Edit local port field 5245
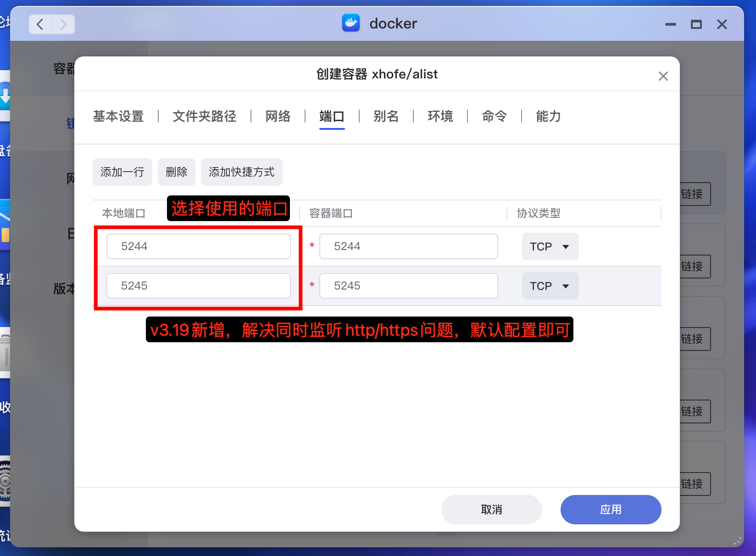This screenshot has width=756, height=556. (x=199, y=286)
